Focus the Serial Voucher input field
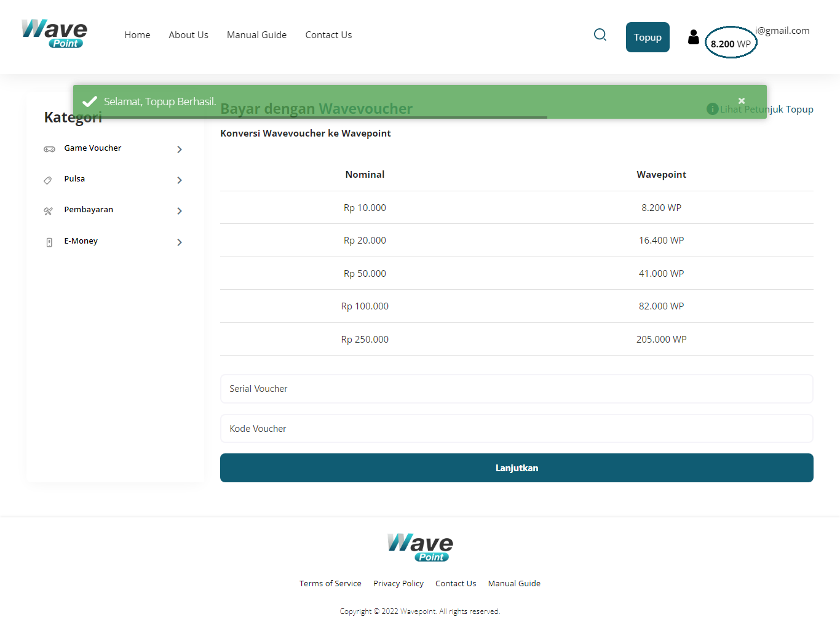The width and height of the screenshot is (840, 633). click(x=517, y=389)
